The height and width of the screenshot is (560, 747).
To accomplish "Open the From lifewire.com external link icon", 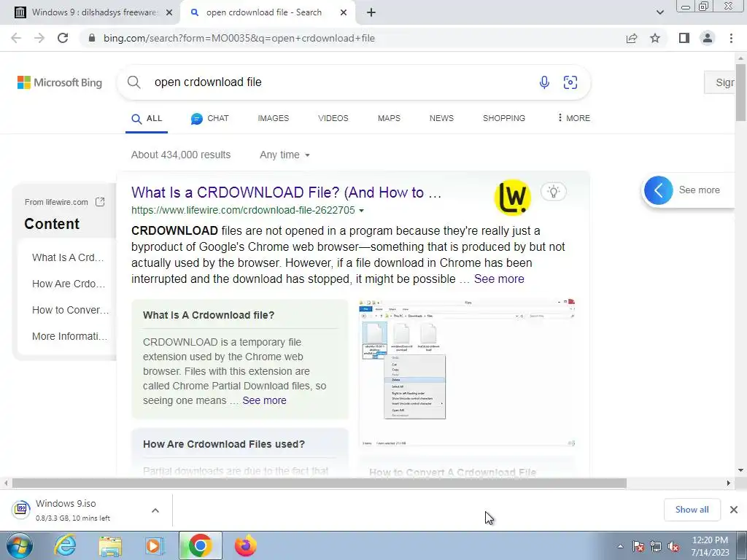I will pos(100,202).
